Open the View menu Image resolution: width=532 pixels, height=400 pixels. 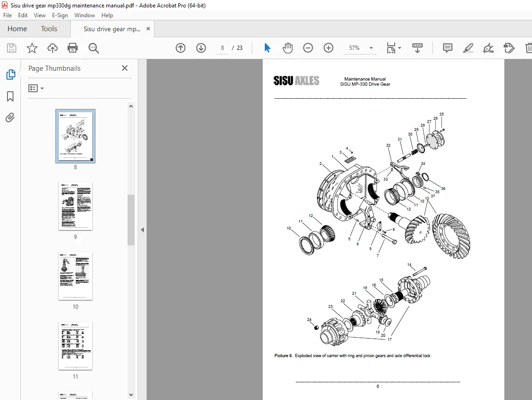tap(40, 15)
